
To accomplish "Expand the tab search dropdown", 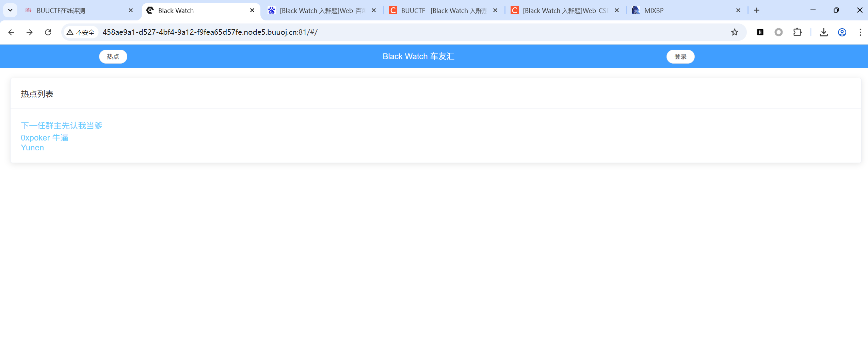I will [x=10, y=10].
